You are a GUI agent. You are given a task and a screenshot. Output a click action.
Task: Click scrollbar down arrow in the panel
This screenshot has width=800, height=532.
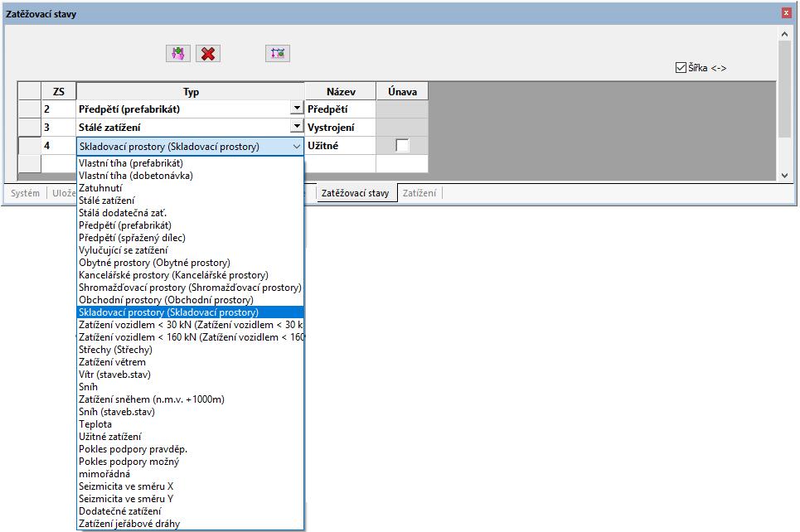[785, 176]
